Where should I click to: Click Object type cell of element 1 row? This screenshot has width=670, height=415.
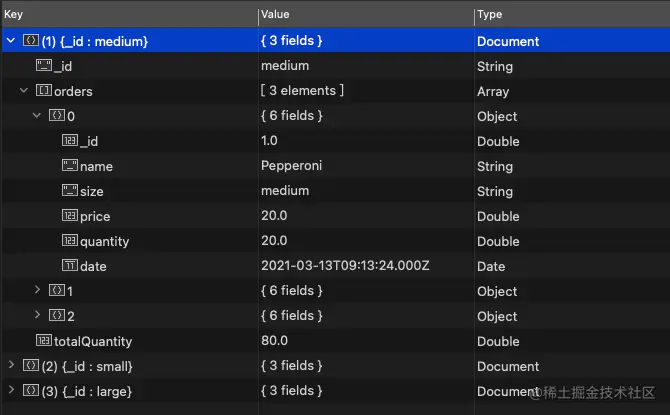[497, 291]
